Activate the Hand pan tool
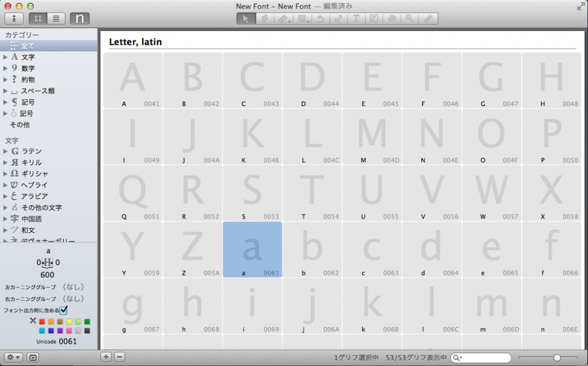The height and width of the screenshot is (366, 588). coord(393,18)
